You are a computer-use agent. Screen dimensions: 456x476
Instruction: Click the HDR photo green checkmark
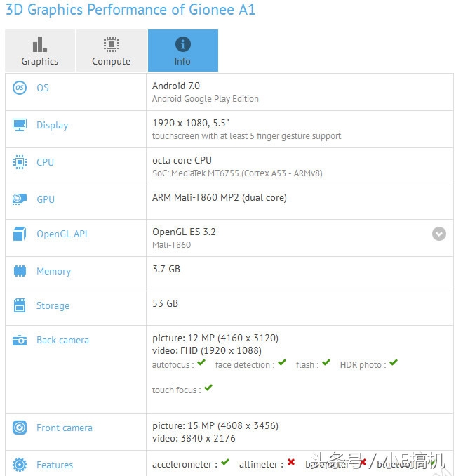(394, 362)
